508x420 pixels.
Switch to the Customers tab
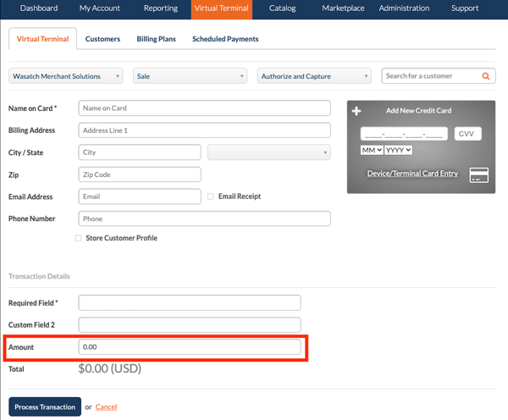pyautogui.click(x=102, y=39)
